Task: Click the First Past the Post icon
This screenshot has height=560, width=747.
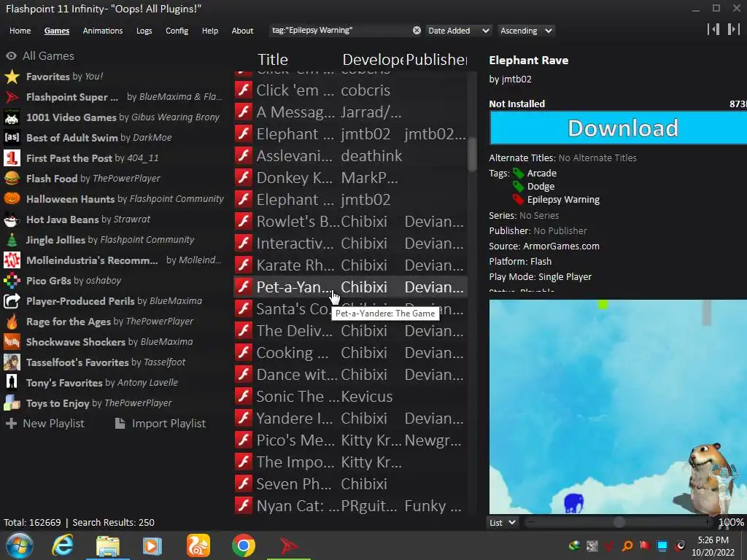Action: pos(12,158)
